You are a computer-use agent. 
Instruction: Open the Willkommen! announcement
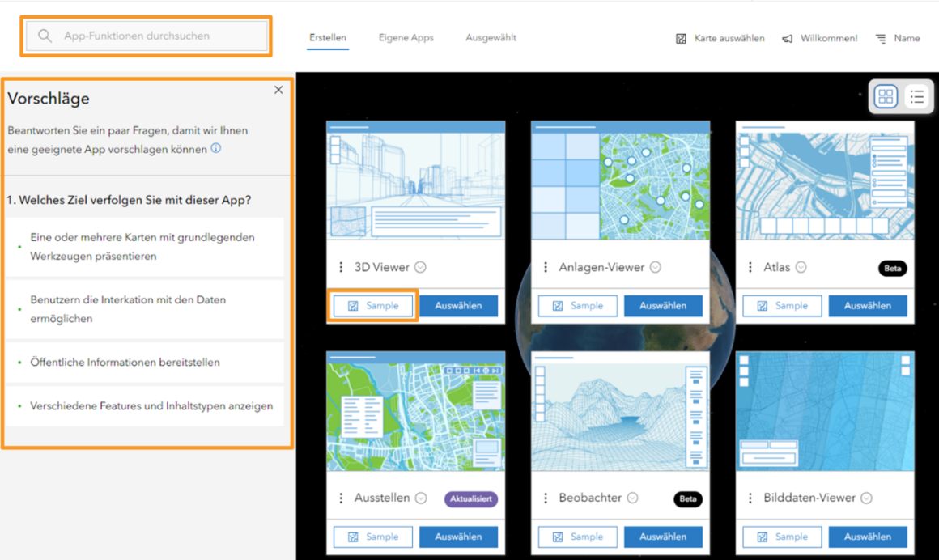(820, 38)
